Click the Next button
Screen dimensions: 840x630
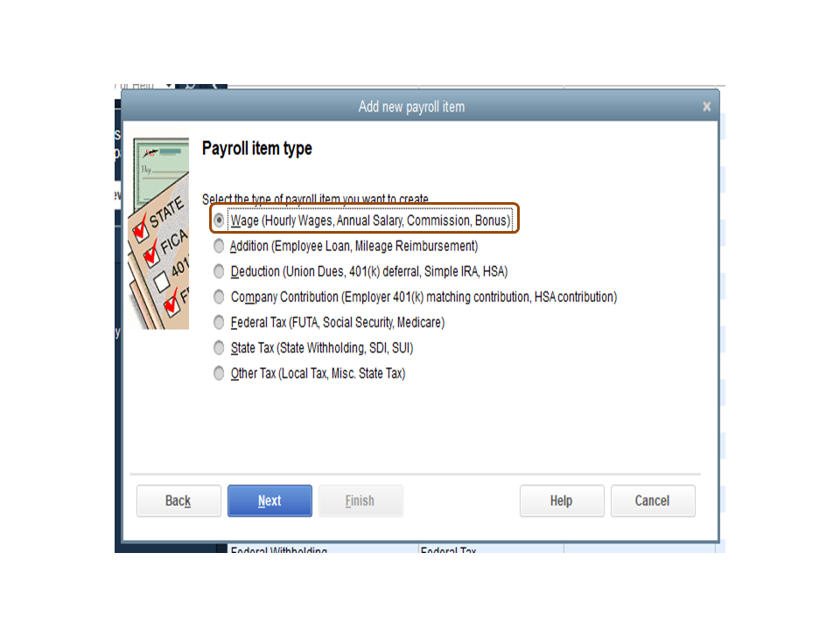pos(269,500)
